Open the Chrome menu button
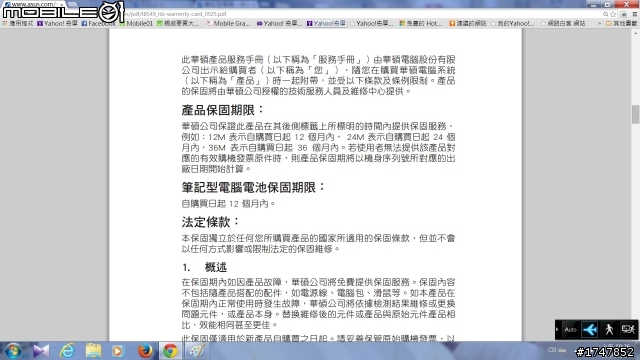 634,14
